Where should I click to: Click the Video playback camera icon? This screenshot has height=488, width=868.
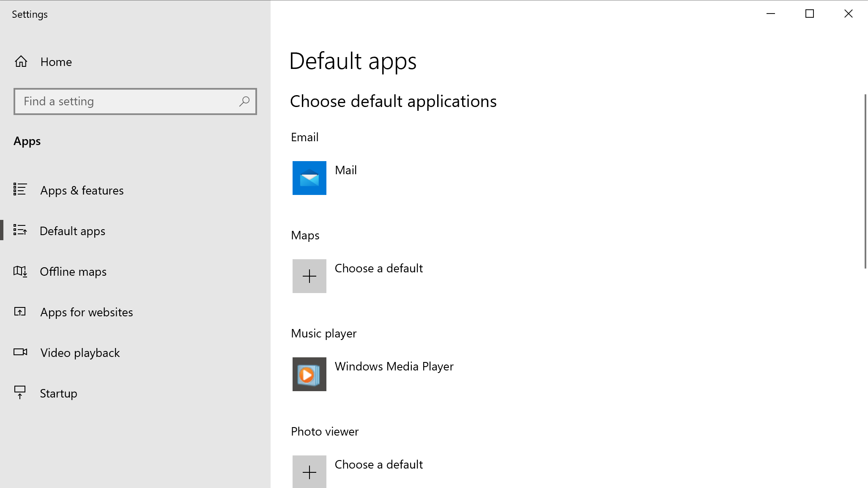click(20, 352)
